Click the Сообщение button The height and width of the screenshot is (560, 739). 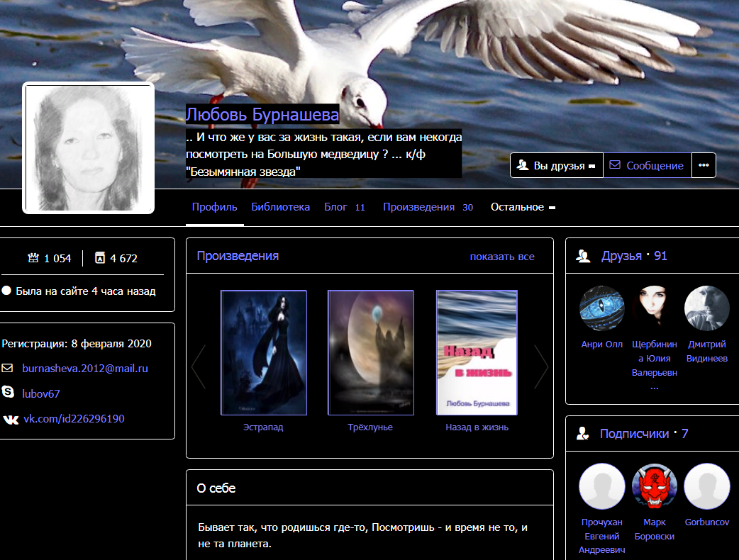[x=646, y=165]
